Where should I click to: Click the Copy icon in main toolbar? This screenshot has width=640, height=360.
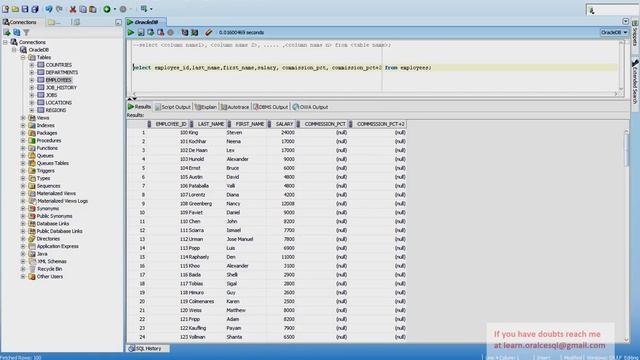click(x=83, y=9)
